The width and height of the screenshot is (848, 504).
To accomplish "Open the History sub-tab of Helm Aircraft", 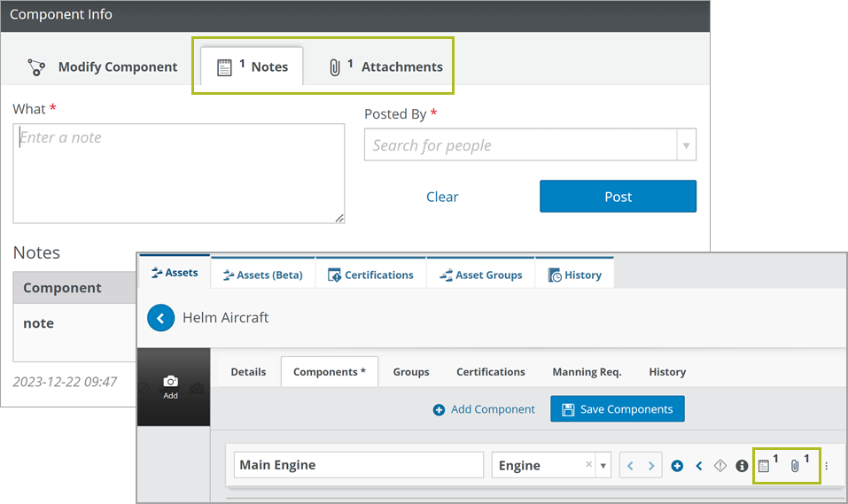I will tap(667, 372).
